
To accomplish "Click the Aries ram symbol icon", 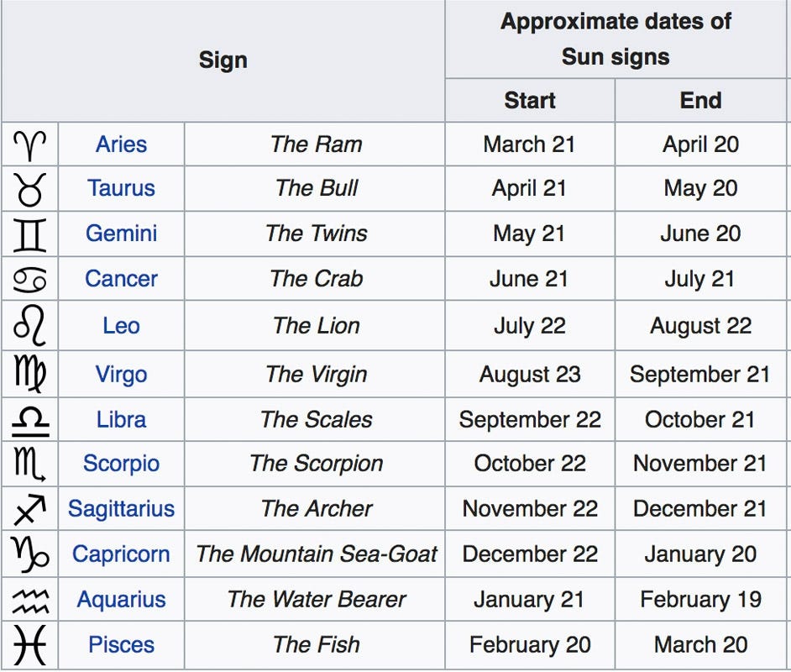I will click(29, 144).
